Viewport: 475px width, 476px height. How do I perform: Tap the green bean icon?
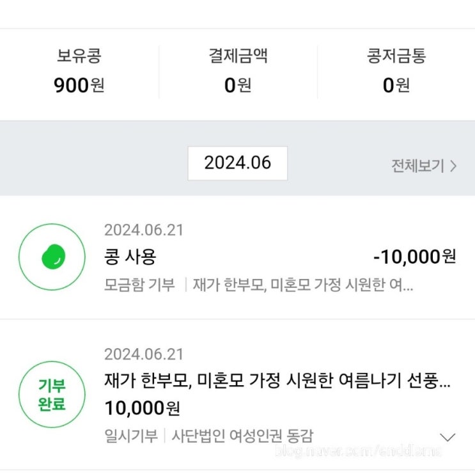tap(53, 257)
